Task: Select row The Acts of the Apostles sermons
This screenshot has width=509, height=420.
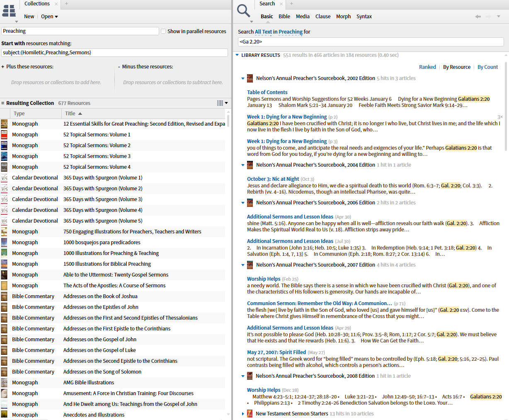Action: click(113, 285)
